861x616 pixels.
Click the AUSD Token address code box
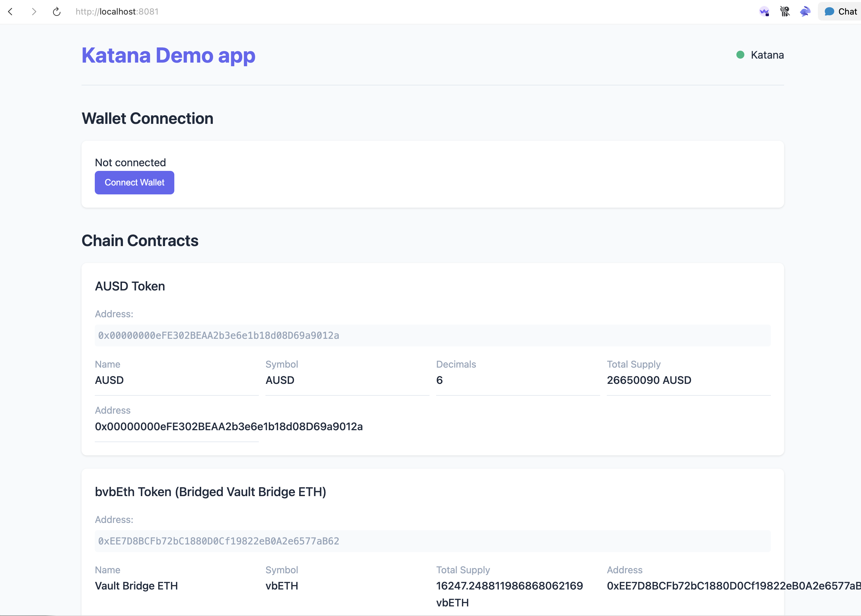tap(432, 335)
